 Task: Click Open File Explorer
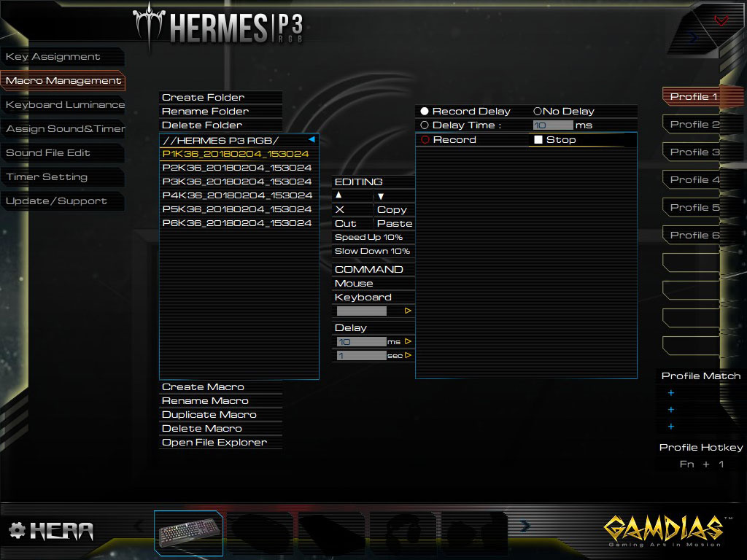tap(220, 442)
